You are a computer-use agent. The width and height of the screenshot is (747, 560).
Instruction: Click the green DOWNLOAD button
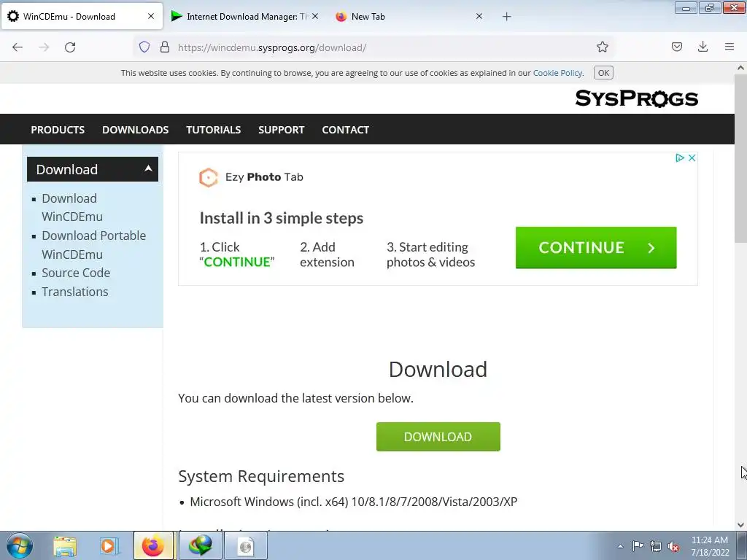point(438,437)
